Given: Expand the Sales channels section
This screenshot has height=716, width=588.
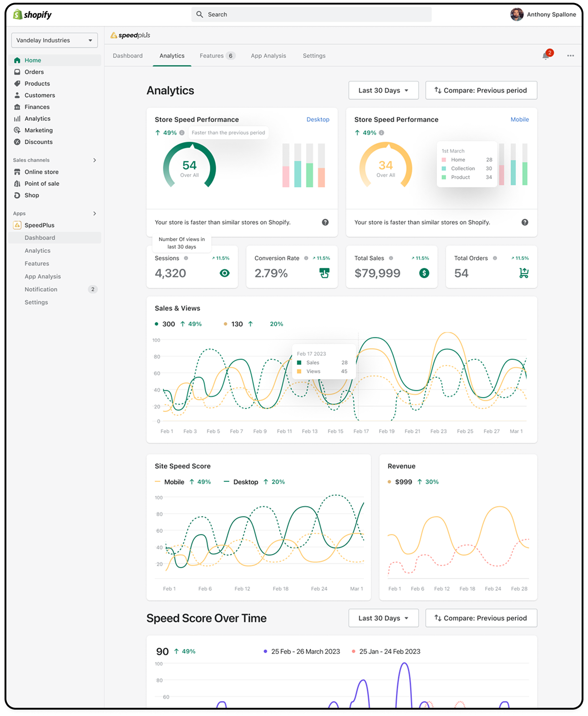Looking at the screenshot, I should [95, 160].
